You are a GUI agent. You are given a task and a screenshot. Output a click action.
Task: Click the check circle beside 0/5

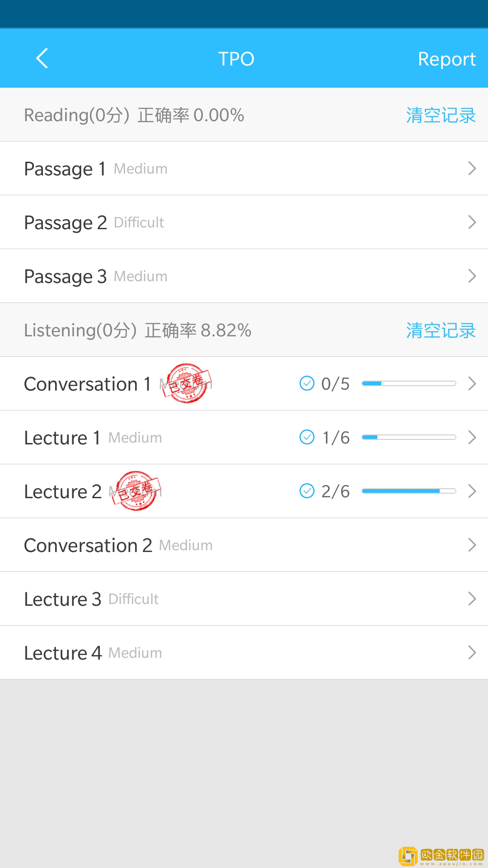[x=307, y=383]
